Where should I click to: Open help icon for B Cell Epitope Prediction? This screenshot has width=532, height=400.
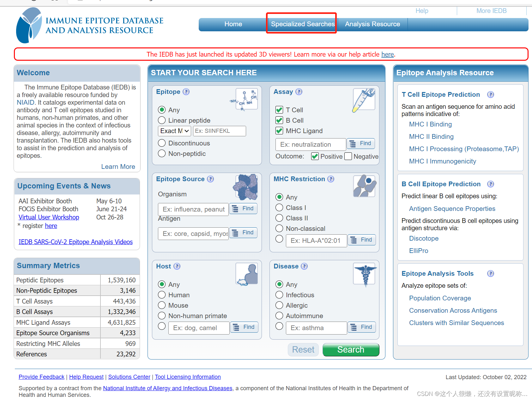(x=491, y=184)
